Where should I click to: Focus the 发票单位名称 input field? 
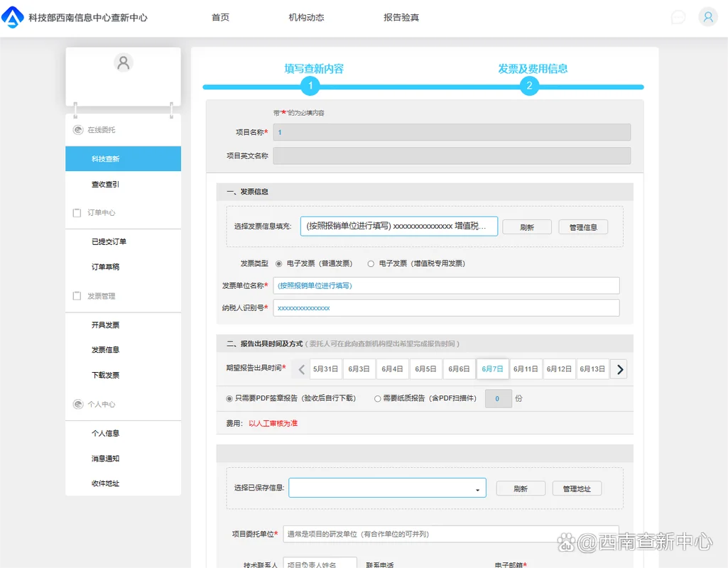[446, 285]
